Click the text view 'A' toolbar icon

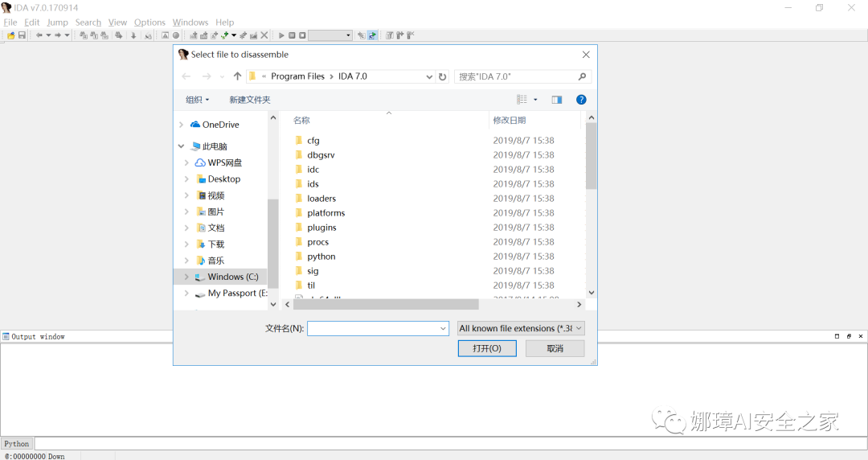click(165, 35)
